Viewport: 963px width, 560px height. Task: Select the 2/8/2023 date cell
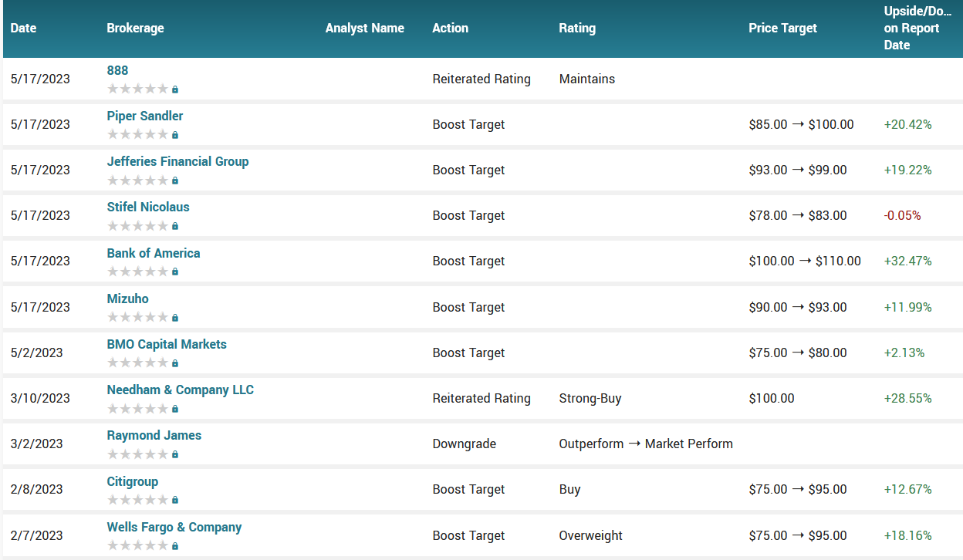pos(37,489)
